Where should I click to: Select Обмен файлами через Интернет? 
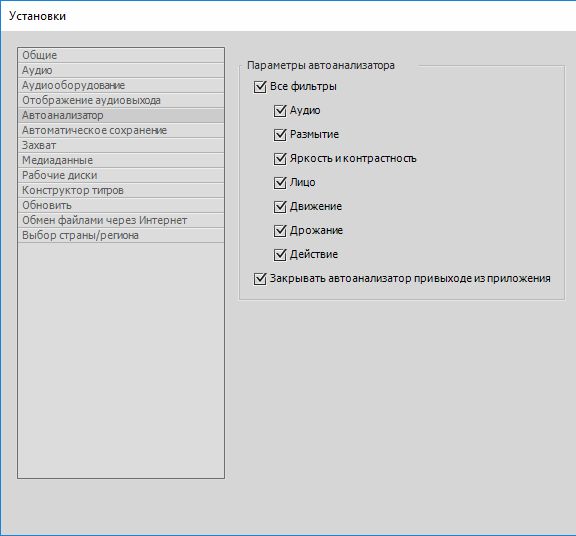coord(121,220)
